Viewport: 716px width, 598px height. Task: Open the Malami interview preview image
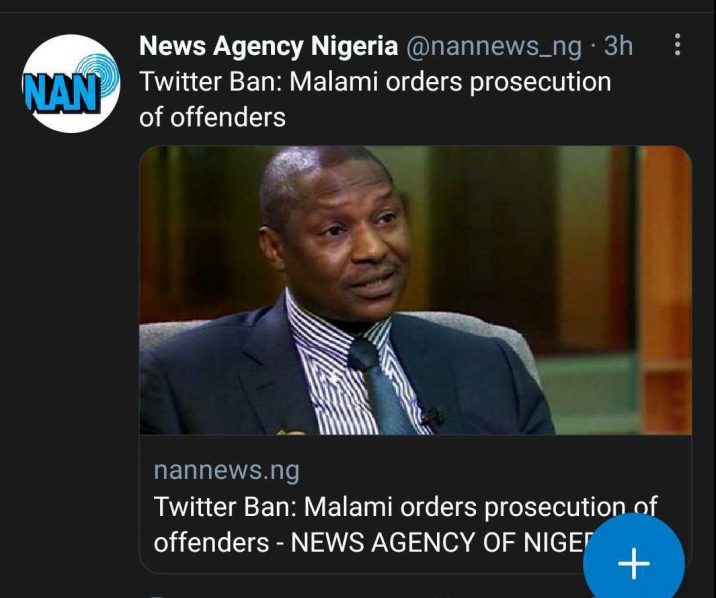[415, 290]
